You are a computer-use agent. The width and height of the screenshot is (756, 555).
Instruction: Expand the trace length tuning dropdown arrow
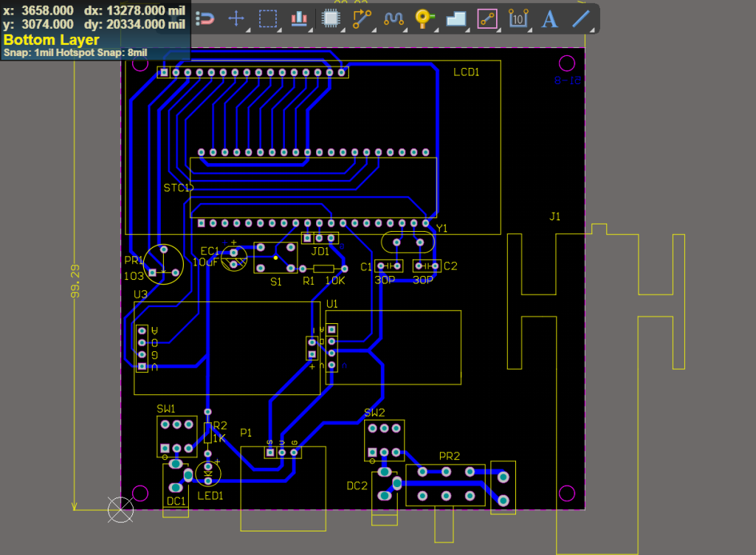404,29
